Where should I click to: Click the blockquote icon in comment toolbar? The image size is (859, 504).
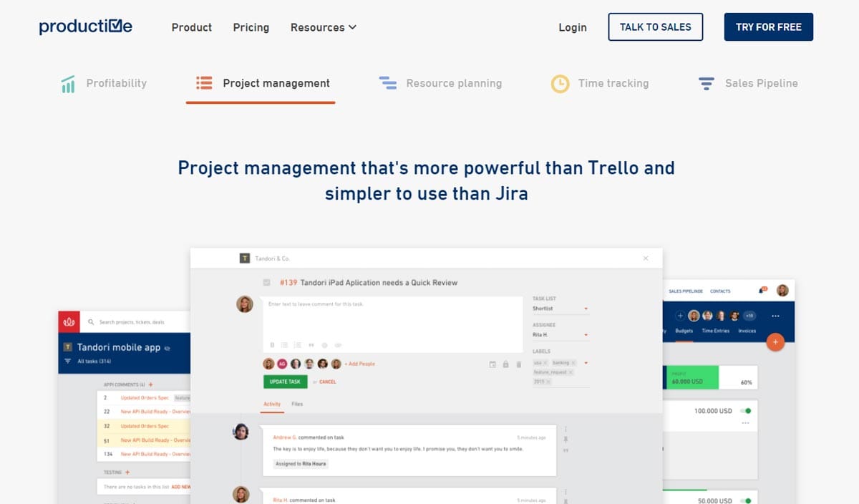click(x=311, y=344)
